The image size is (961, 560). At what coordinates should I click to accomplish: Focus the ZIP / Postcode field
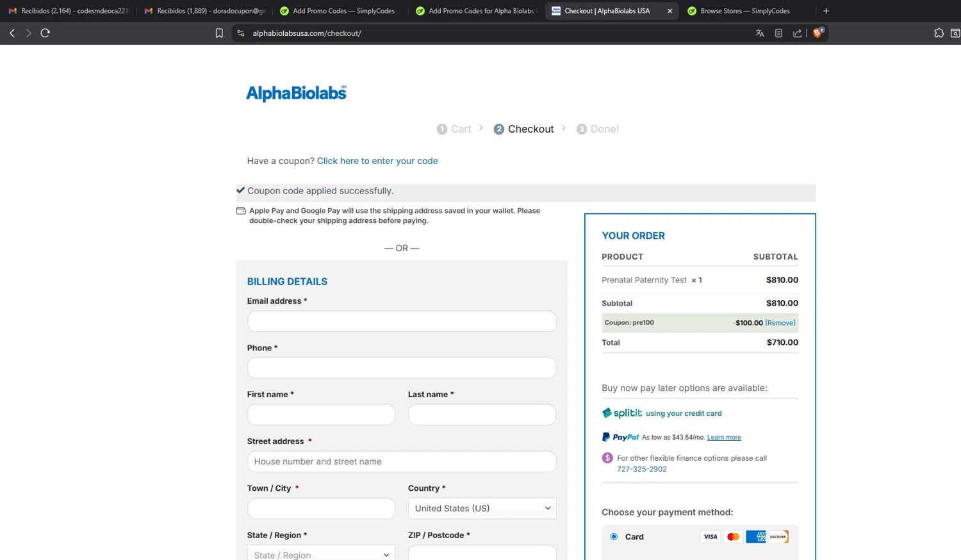pos(482,553)
